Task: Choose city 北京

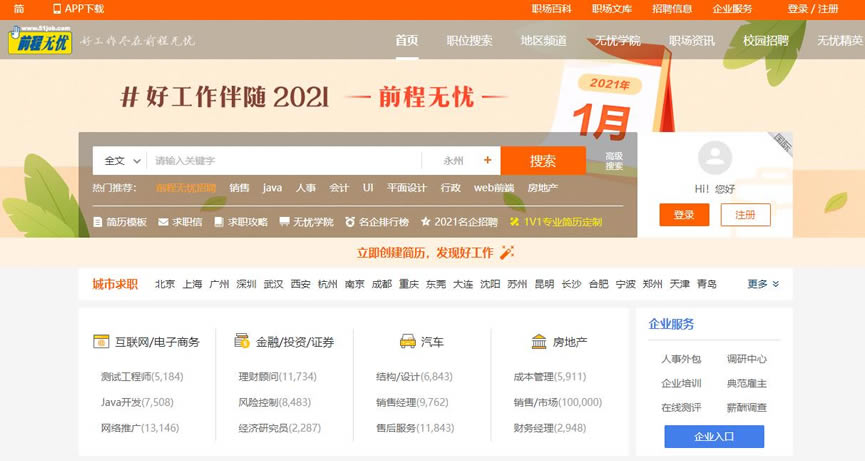Action: click(x=165, y=284)
